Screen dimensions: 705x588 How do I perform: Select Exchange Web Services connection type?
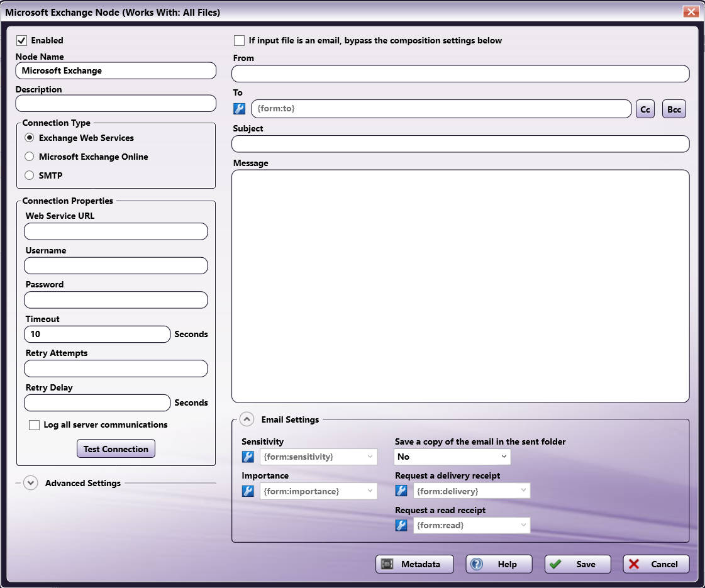coord(29,138)
